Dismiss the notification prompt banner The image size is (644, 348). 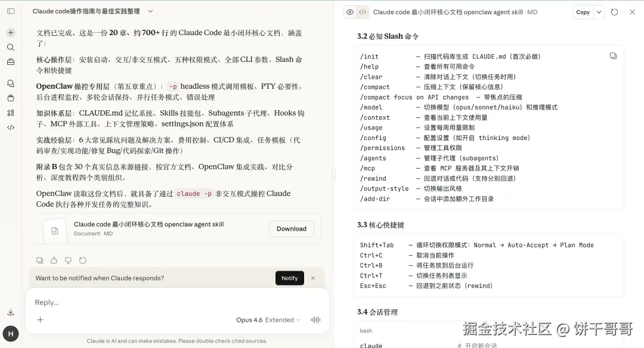[313, 278]
